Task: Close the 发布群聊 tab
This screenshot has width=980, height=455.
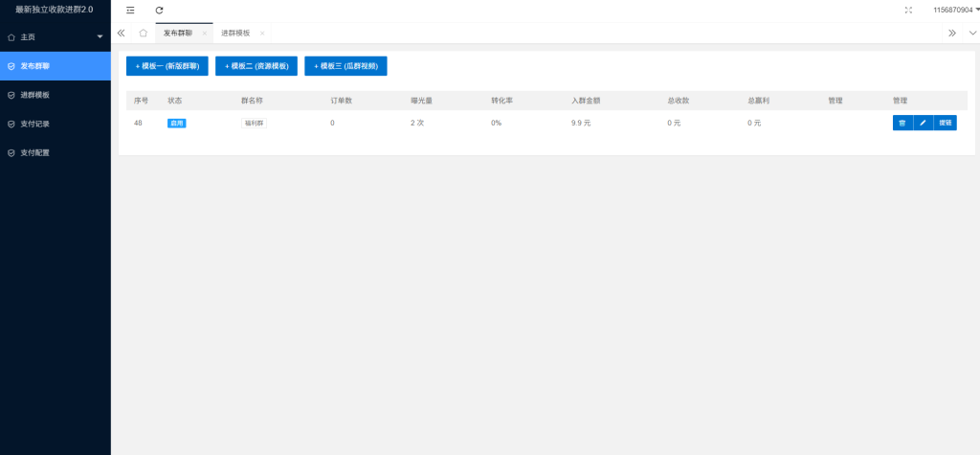Action: 204,33
